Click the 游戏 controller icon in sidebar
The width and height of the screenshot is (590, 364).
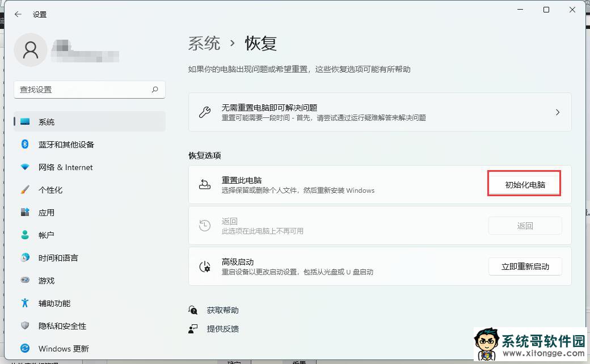tap(25, 280)
